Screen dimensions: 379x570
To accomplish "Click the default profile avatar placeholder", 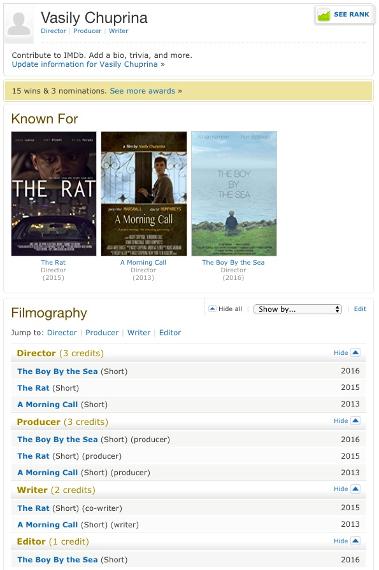I will [x=19, y=25].
